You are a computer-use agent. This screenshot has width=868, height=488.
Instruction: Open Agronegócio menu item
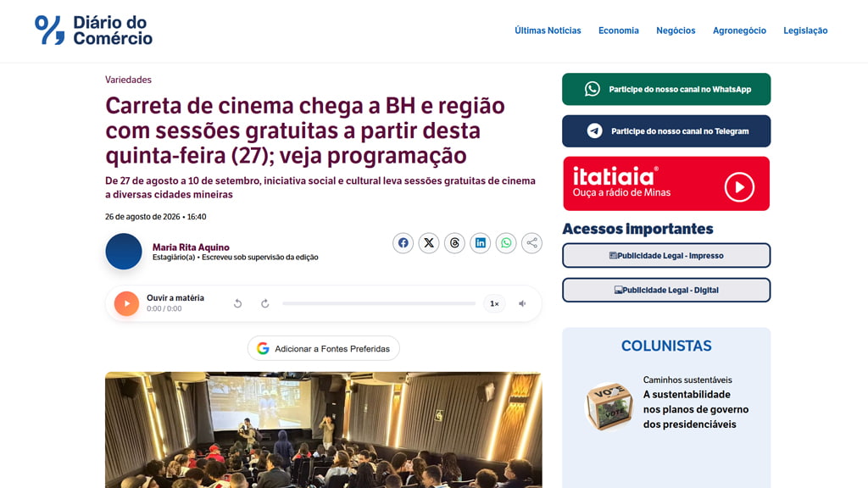[739, 30]
